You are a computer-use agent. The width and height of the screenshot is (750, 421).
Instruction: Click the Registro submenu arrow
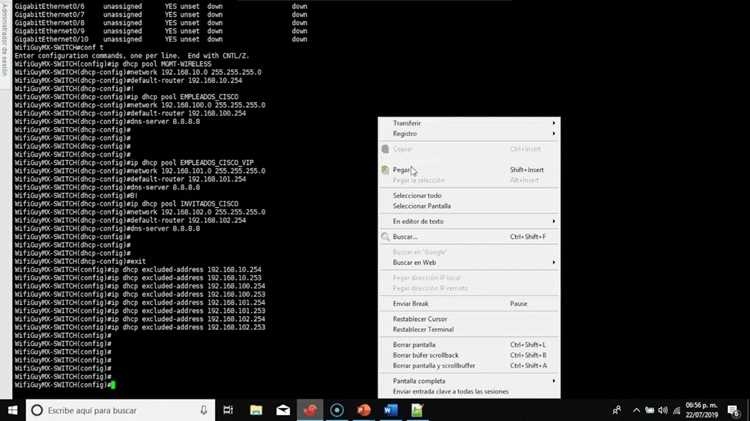click(x=554, y=133)
